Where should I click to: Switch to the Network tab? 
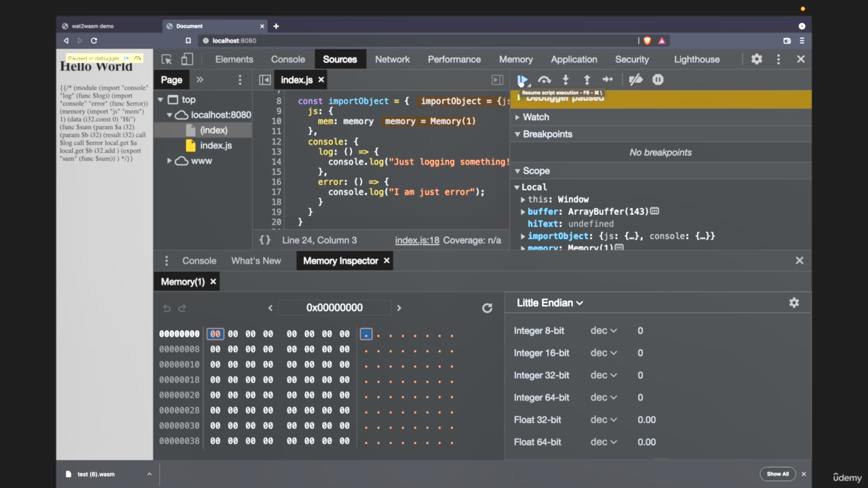tap(392, 60)
